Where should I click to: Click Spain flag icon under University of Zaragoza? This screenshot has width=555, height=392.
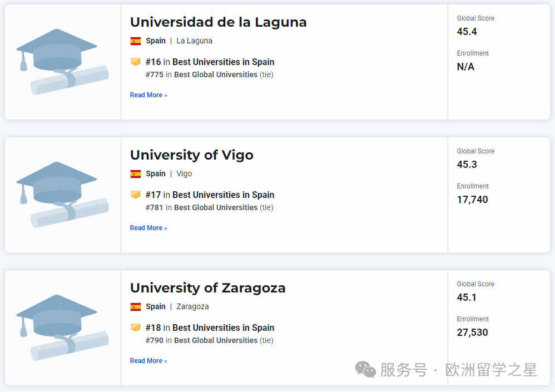click(x=136, y=306)
